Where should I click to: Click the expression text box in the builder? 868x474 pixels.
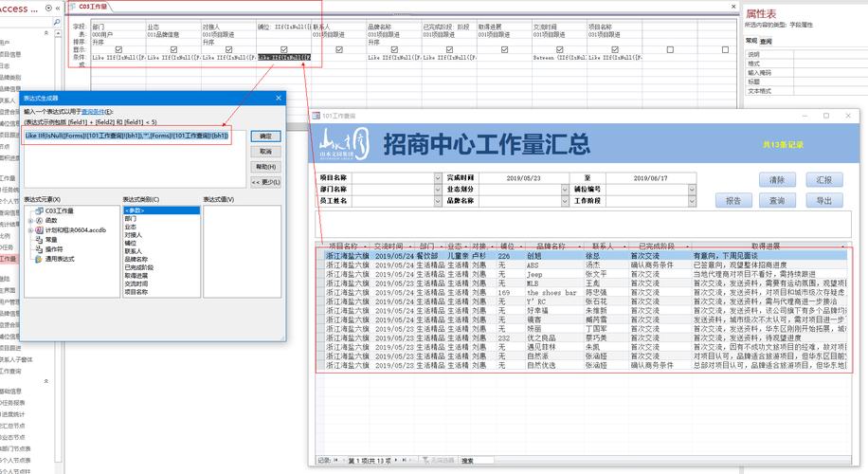135,157
